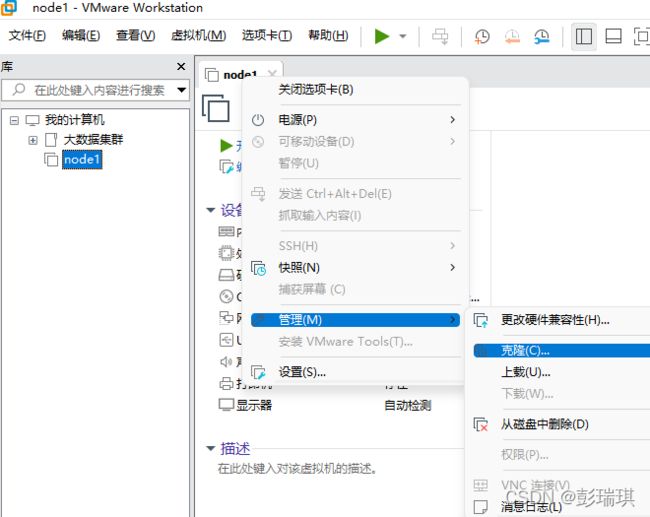Click the hard disk device icon

226,275
